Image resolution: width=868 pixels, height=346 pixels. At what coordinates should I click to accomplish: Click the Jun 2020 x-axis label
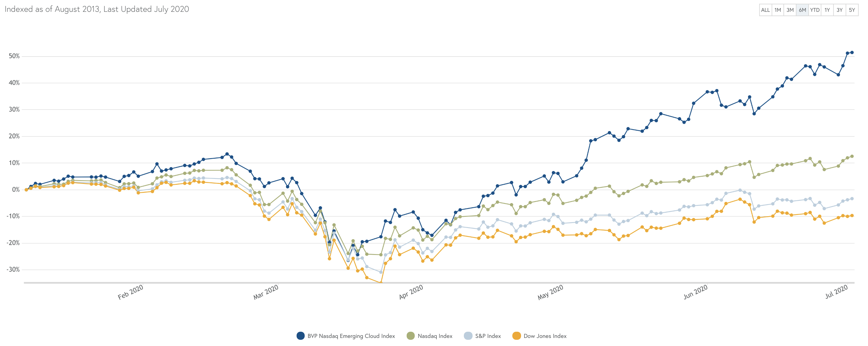pos(695,292)
